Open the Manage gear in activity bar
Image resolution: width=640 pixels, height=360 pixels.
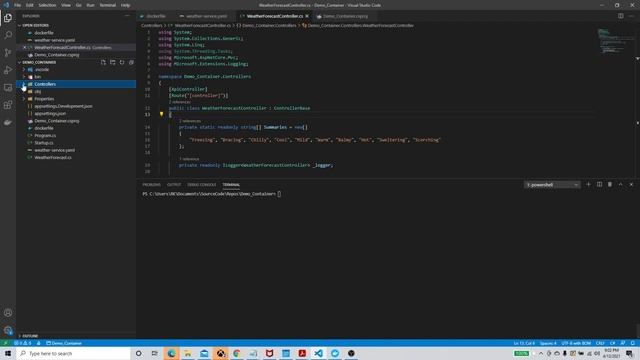point(8,330)
